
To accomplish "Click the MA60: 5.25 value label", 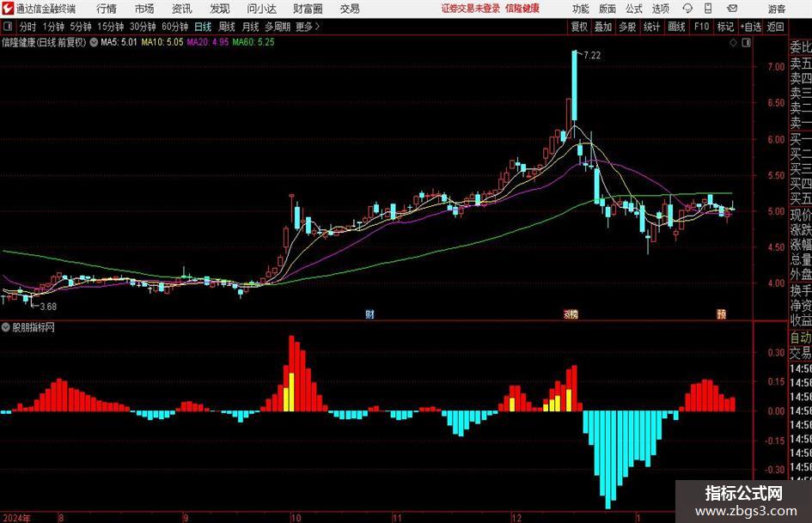I will click(x=253, y=42).
